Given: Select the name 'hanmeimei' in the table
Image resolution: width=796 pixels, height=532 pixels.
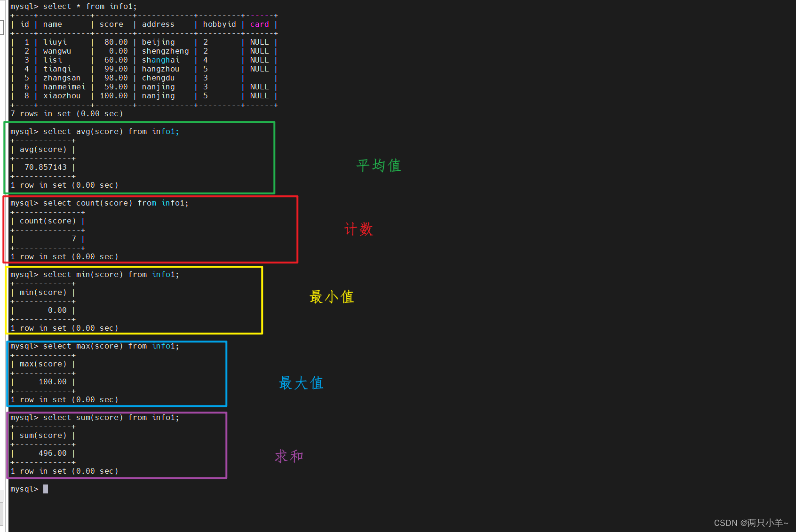Looking at the screenshot, I should [x=64, y=87].
